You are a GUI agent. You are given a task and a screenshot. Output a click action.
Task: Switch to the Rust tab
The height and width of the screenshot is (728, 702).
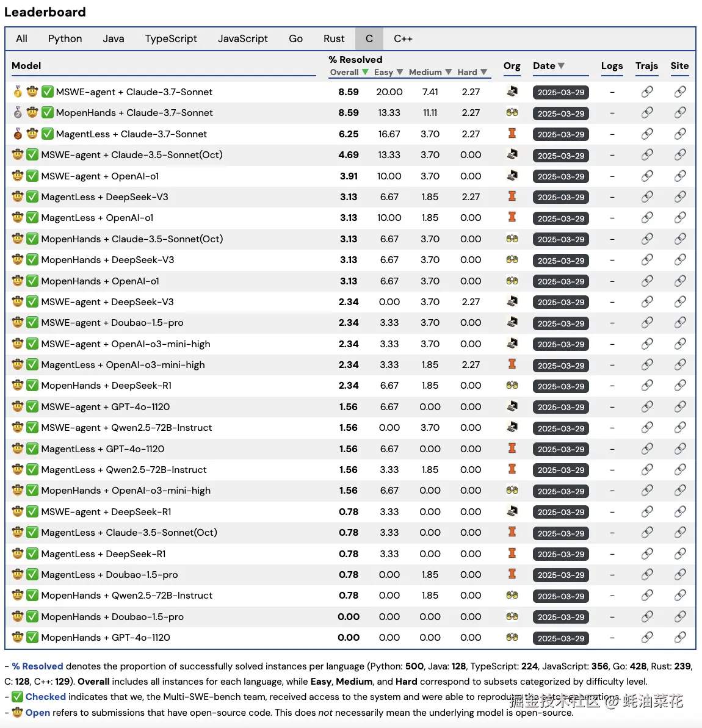click(x=334, y=38)
